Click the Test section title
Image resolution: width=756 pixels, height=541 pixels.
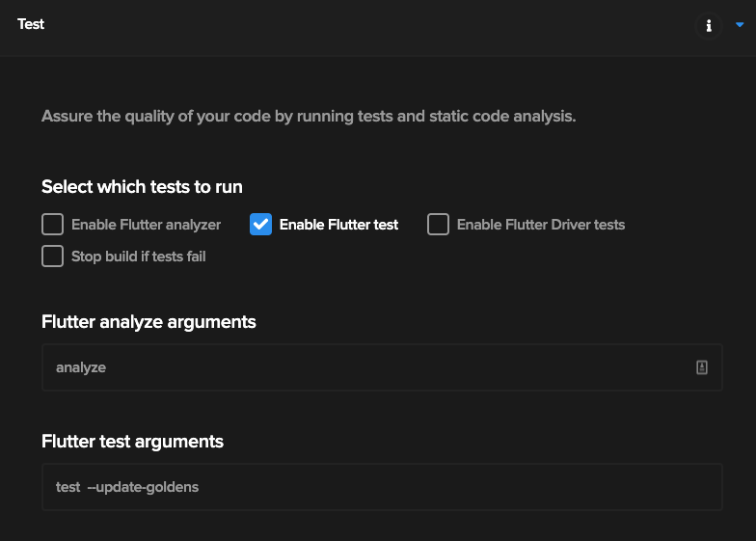(x=31, y=24)
